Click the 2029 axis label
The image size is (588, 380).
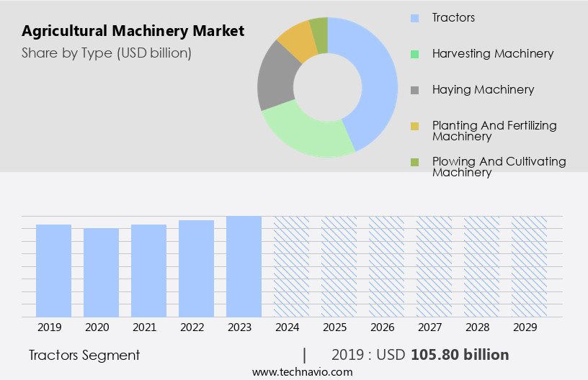click(x=525, y=327)
